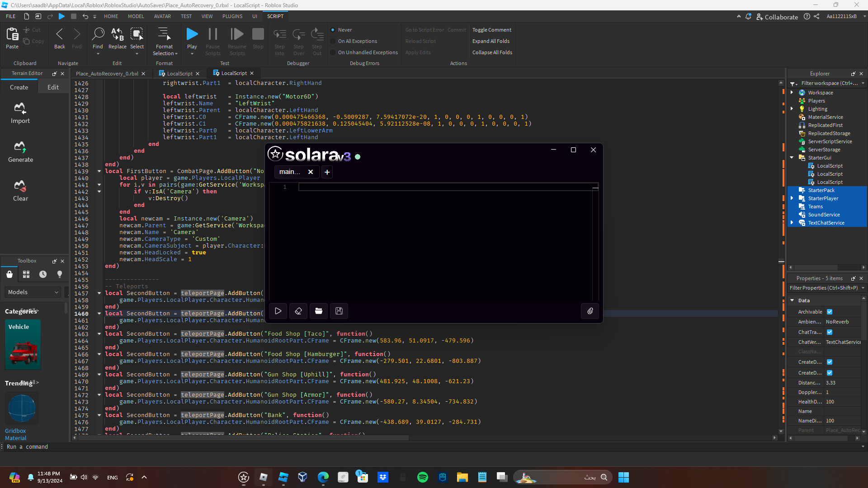This screenshot has width=868, height=488.
Task: Toggle the first CreateD... property checkbox
Action: pyautogui.click(x=830, y=362)
